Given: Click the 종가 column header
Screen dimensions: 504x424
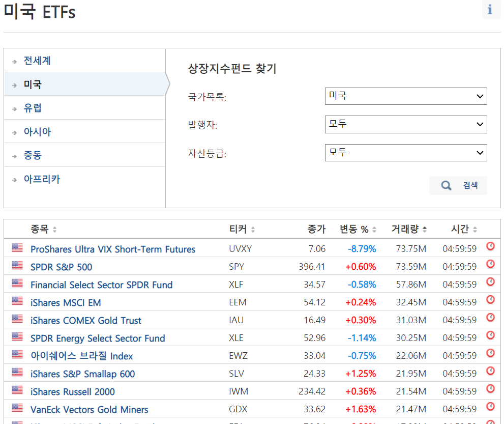Looking at the screenshot, I should pyautogui.click(x=317, y=229).
